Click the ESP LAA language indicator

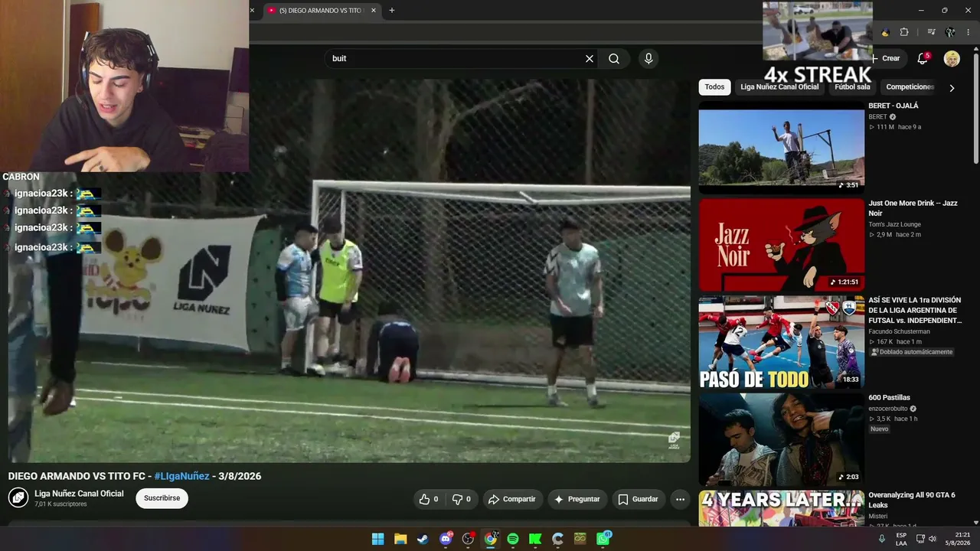[901, 539]
